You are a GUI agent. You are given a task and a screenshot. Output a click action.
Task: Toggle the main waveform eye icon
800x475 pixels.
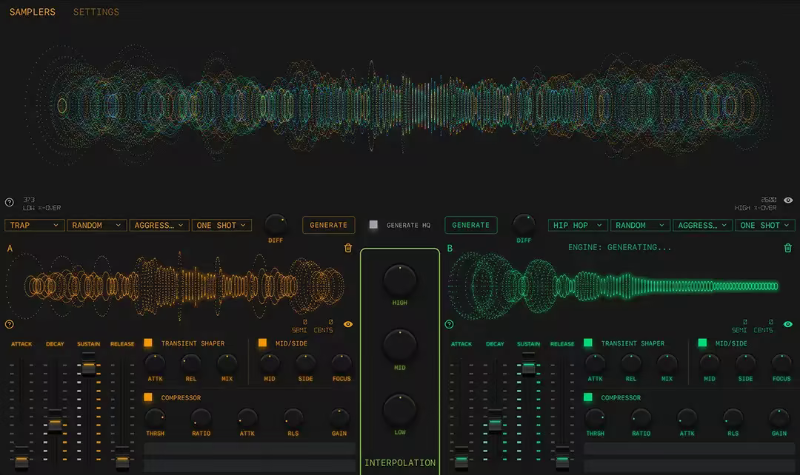pyautogui.click(x=788, y=200)
